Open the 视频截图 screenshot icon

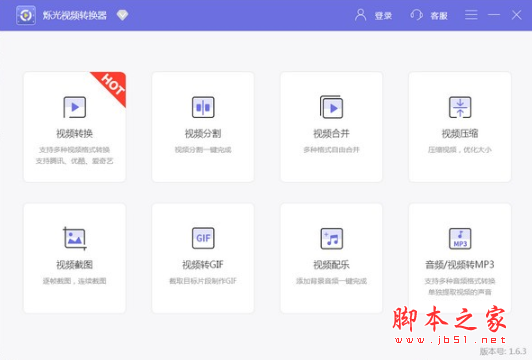(x=75, y=238)
